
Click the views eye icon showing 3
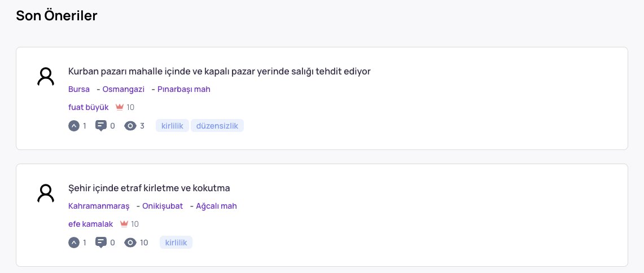tap(130, 126)
